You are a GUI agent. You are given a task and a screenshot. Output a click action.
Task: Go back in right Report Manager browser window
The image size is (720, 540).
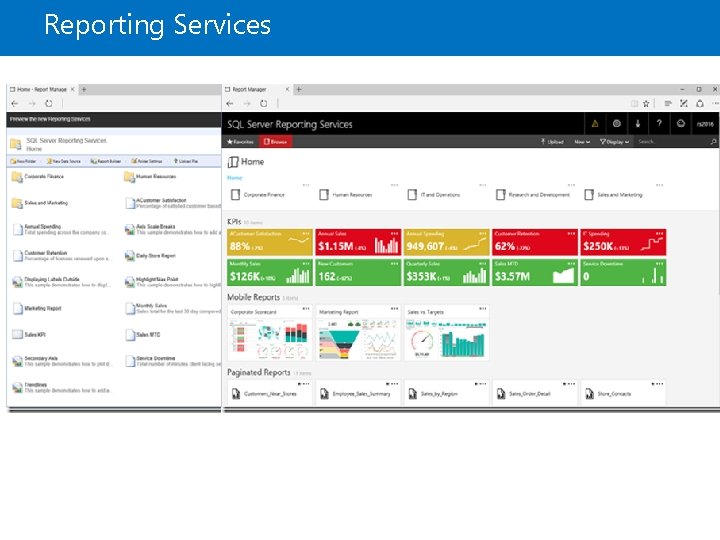[230, 104]
